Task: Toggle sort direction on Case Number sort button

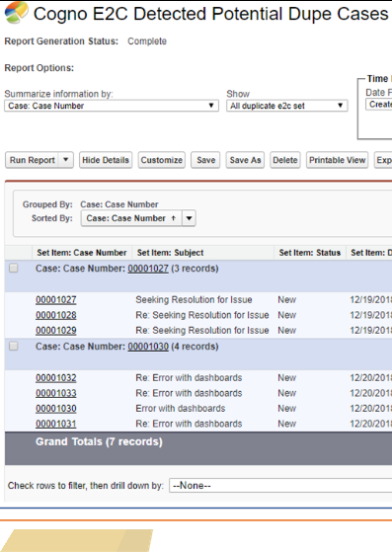Action: 131,218
